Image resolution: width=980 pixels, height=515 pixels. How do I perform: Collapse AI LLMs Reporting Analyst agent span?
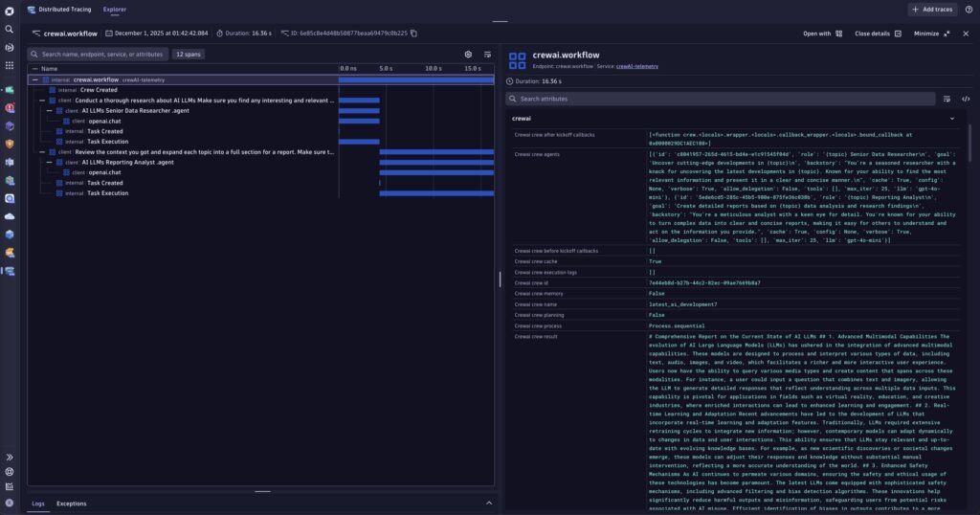point(50,163)
